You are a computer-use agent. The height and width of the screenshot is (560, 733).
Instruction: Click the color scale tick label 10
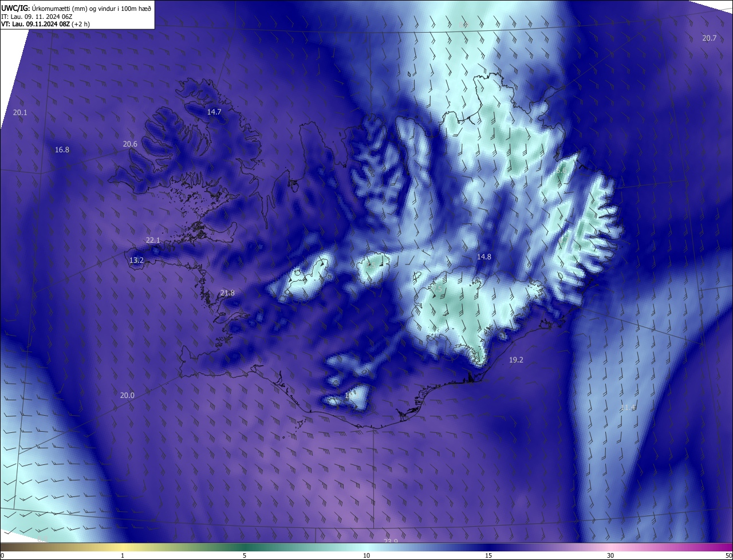coord(366,556)
